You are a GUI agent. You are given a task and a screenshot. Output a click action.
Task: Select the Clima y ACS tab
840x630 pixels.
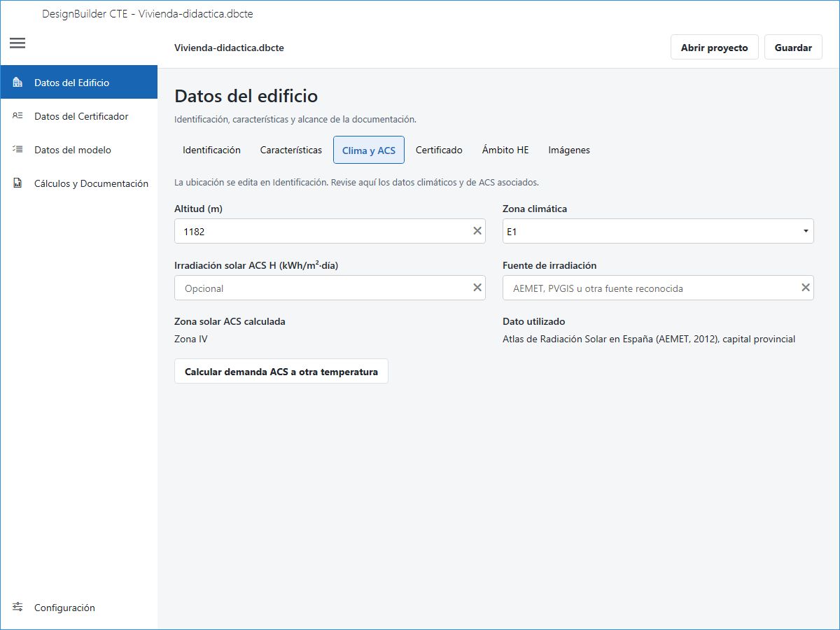coord(369,150)
